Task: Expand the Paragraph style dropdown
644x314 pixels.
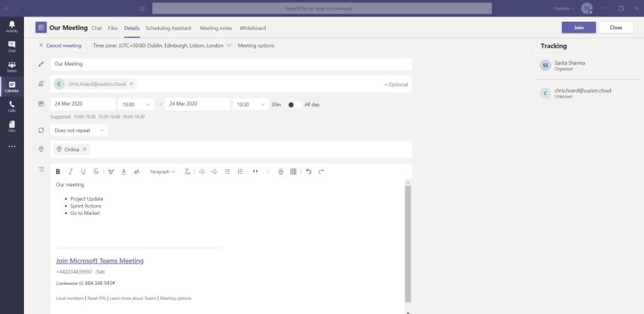Action: (x=163, y=172)
